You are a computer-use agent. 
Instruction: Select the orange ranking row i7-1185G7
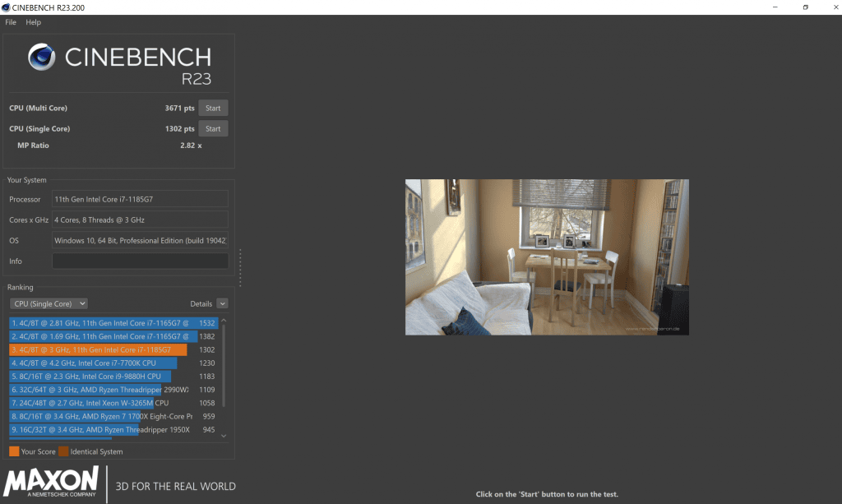pos(113,349)
